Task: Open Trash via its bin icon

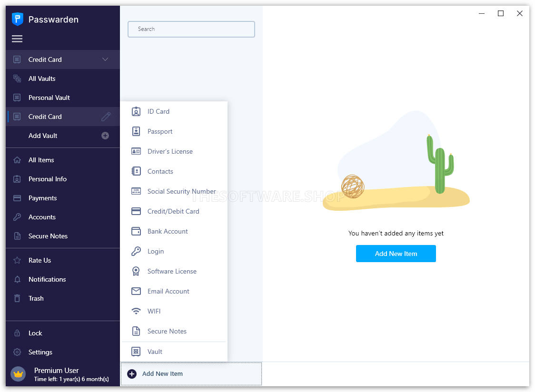Action: click(x=17, y=298)
